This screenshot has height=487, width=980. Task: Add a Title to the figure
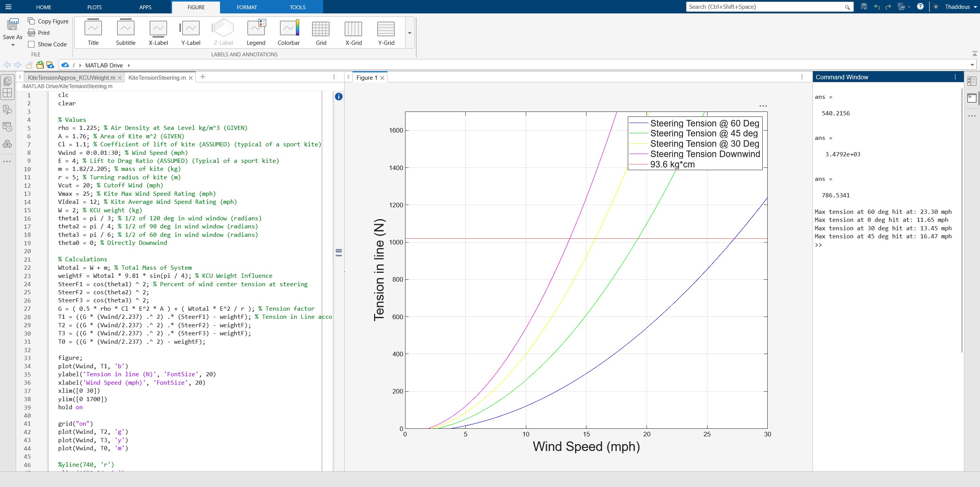(93, 32)
